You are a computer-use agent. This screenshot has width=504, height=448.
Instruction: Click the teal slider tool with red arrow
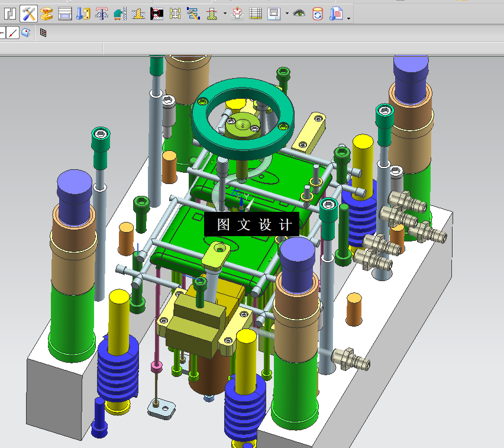[120, 13]
